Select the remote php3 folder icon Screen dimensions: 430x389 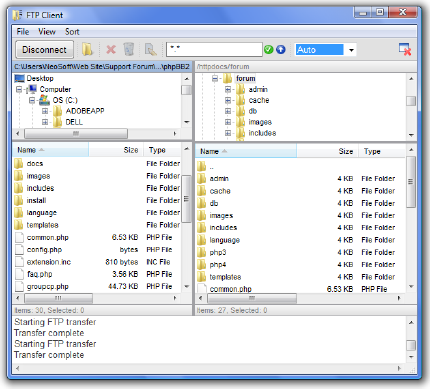pos(202,252)
